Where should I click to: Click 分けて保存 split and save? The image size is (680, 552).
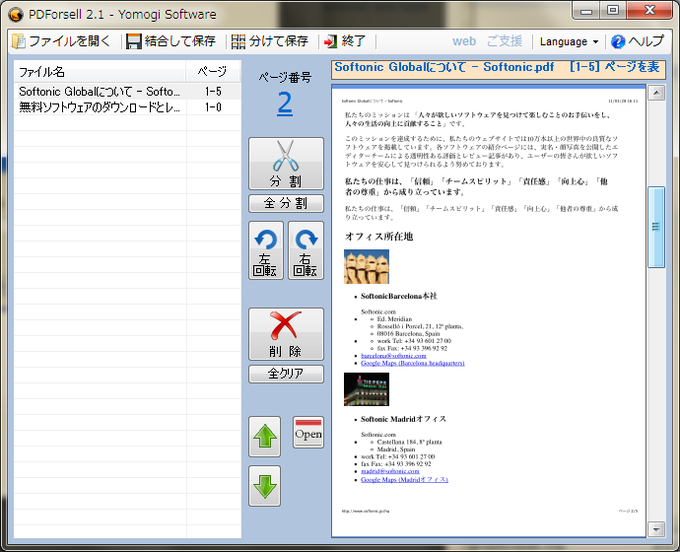click(270, 42)
